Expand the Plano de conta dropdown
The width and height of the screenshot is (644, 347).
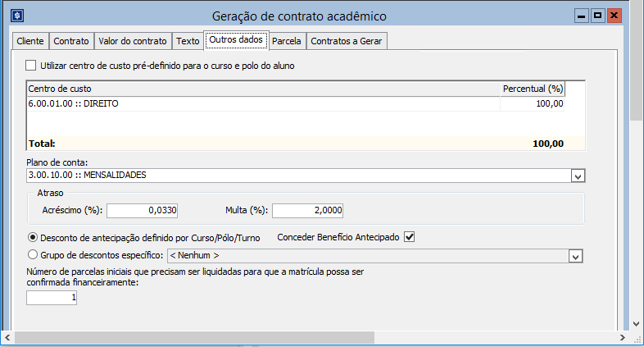pyautogui.click(x=577, y=176)
